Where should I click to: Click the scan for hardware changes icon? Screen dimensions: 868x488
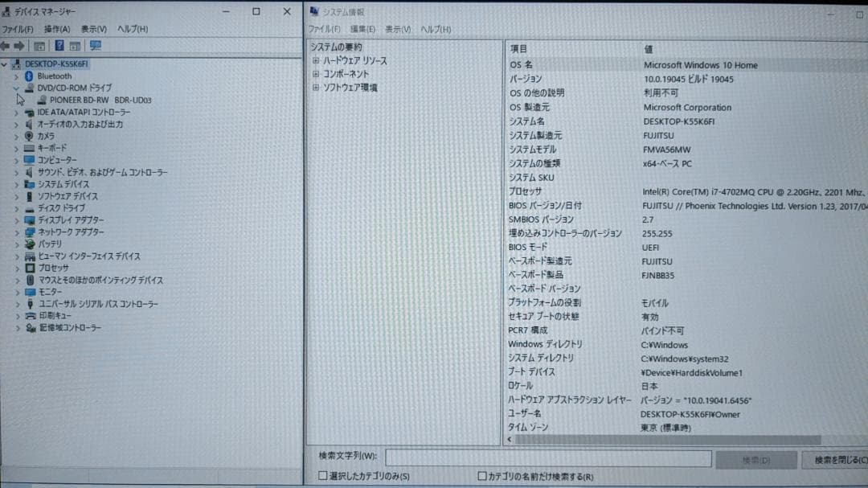[x=93, y=46]
